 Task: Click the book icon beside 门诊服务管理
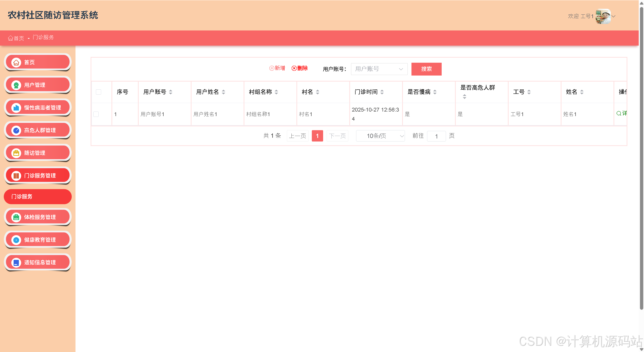coord(16,176)
